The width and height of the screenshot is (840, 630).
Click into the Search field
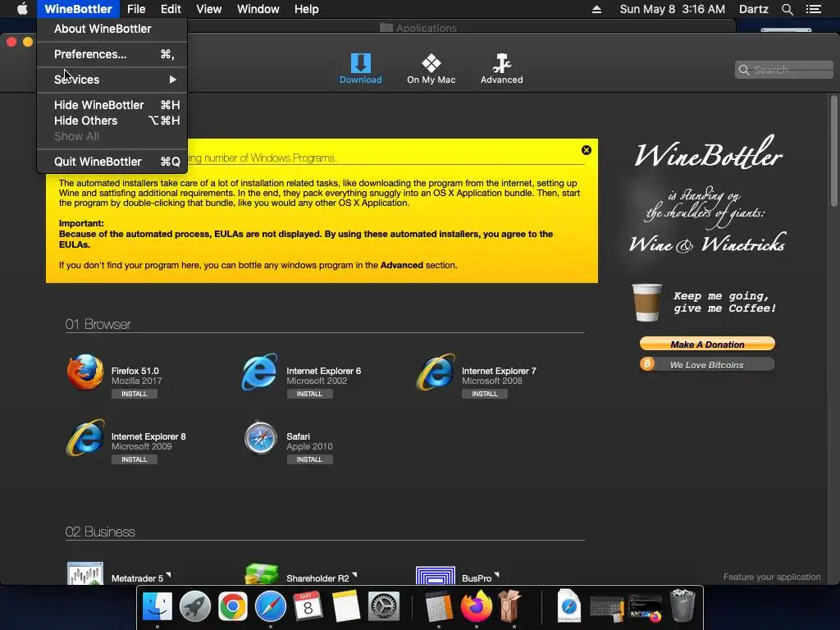[x=784, y=70]
